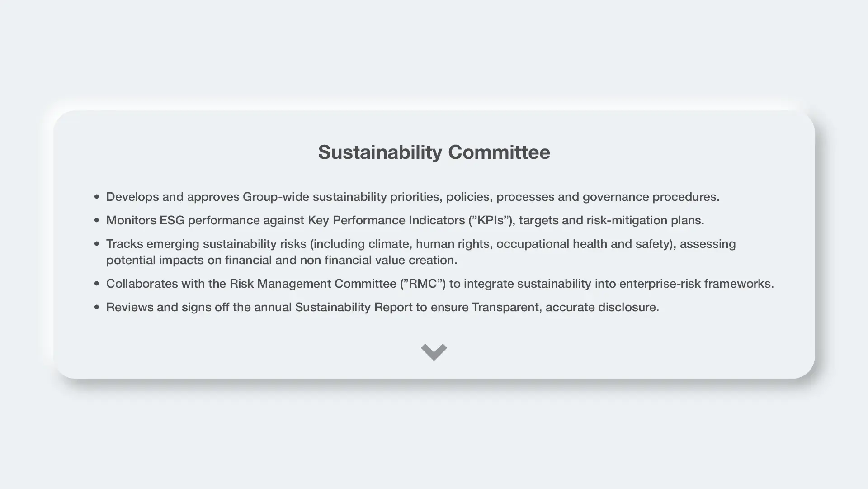Screen dimensions: 868x489
Task: Click the bullet dot before "Tracks emerging"
Action: 97,244
